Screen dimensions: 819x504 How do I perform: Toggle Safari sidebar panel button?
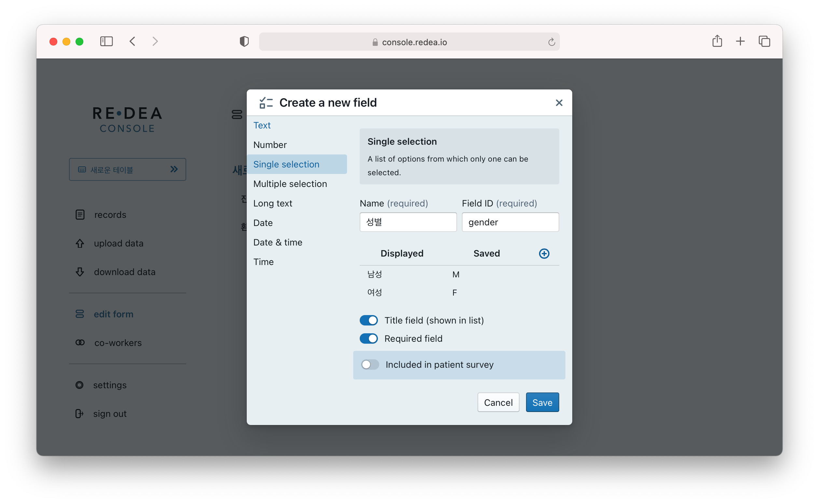[x=106, y=41]
